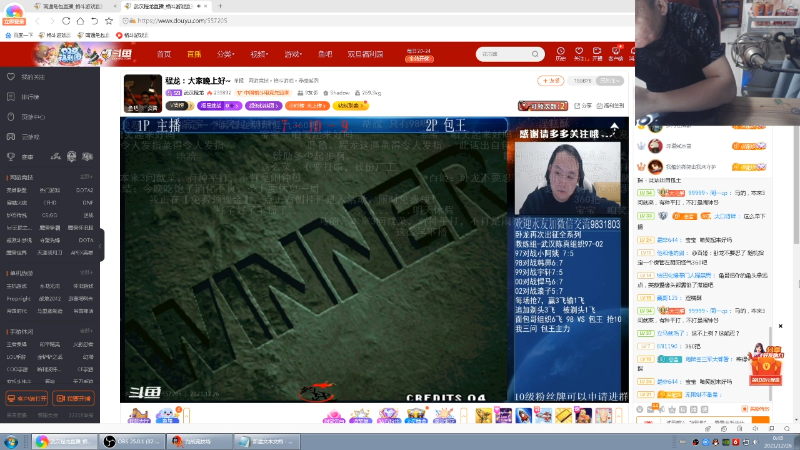
Task: Click the WINNER video player area
Action: click(x=314, y=260)
